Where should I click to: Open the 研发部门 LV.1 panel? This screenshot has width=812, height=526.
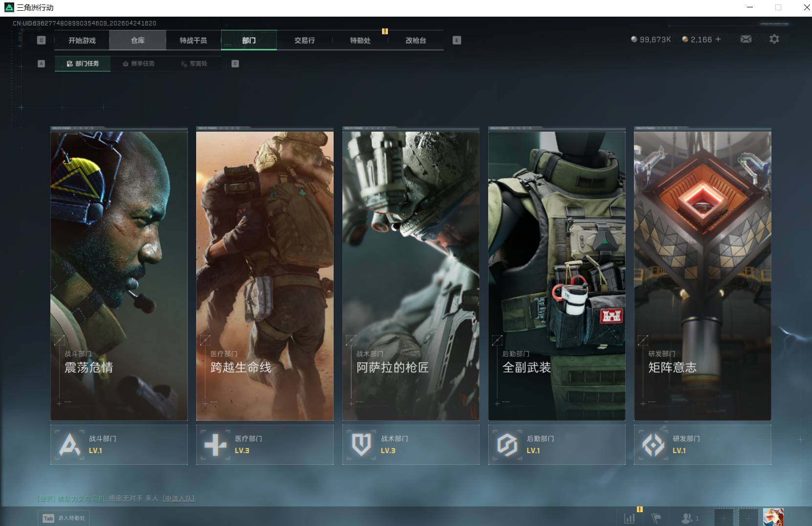pyautogui.click(x=702, y=445)
